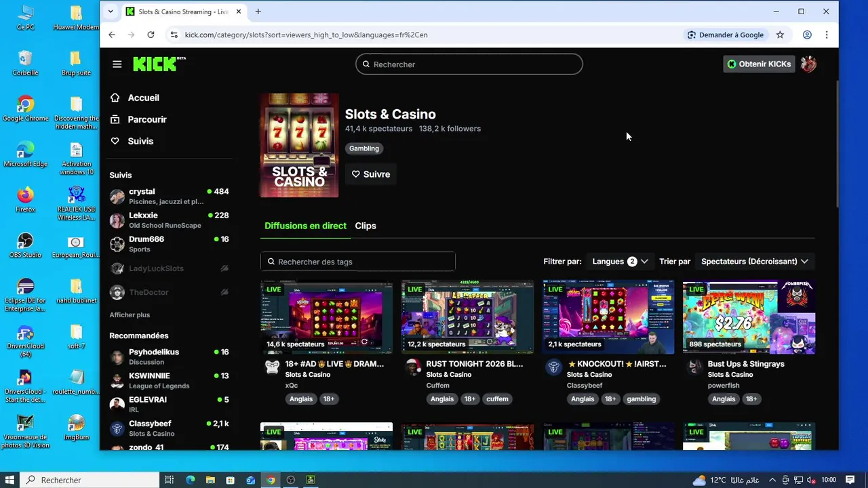Screen dimensions: 868x488
Task: Click the Suivre button for Slots & Casino
Action: point(370,174)
